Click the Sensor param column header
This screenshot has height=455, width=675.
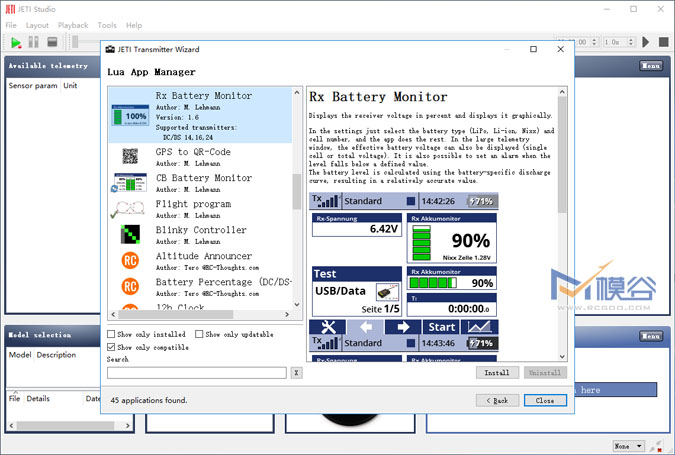[33, 86]
